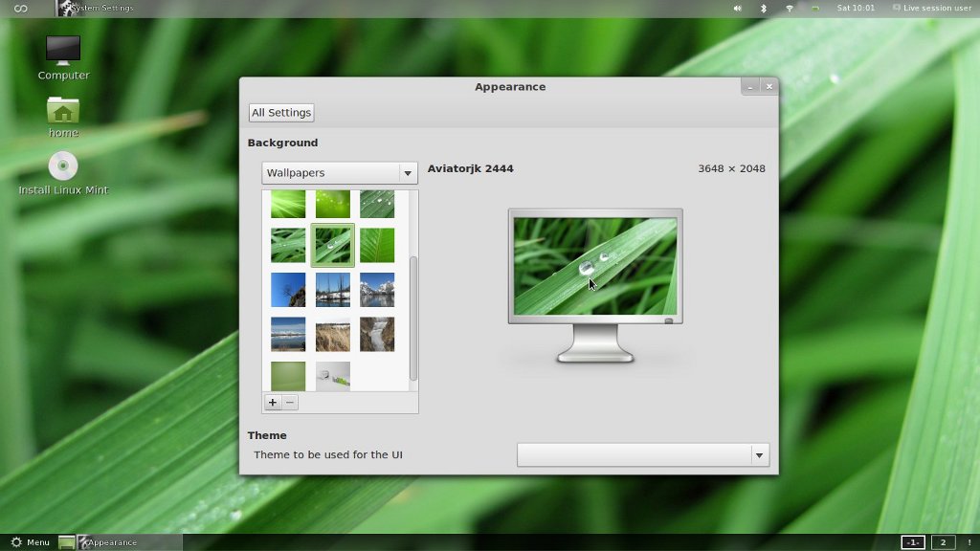The width and height of the screenshot is (980, 551).
Task: Open the battery status indicator
Action: pos(815,8)
